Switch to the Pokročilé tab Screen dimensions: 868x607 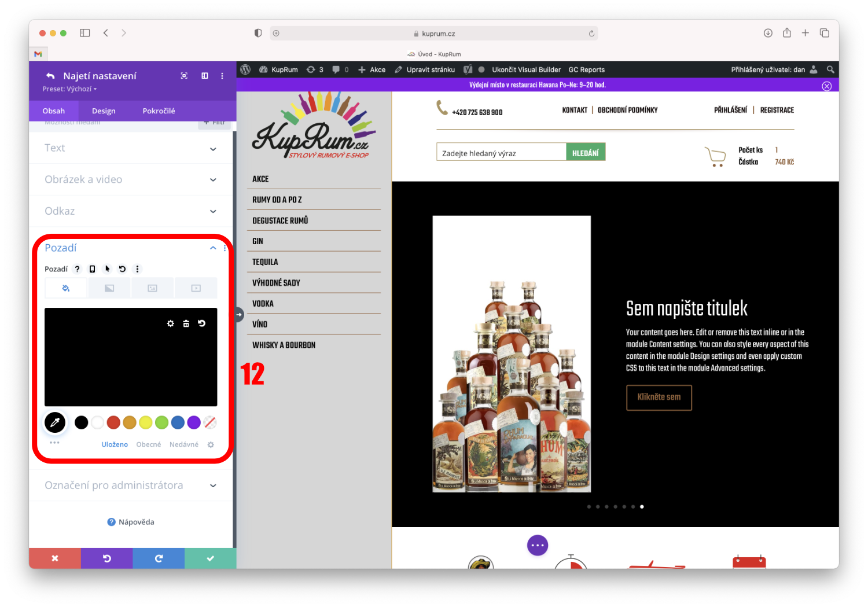159,111
